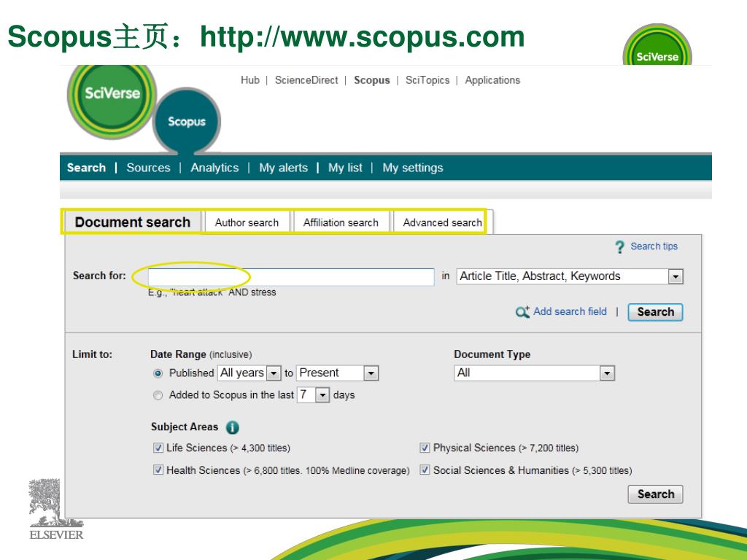Open Sources in the navigation bar
This screenshot has width=747, height=560.
coord(148,168)
